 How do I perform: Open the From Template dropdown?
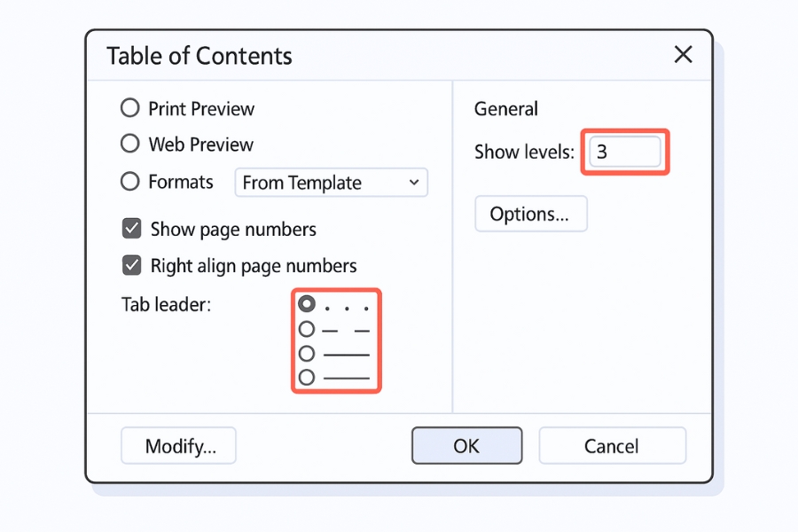331,183
